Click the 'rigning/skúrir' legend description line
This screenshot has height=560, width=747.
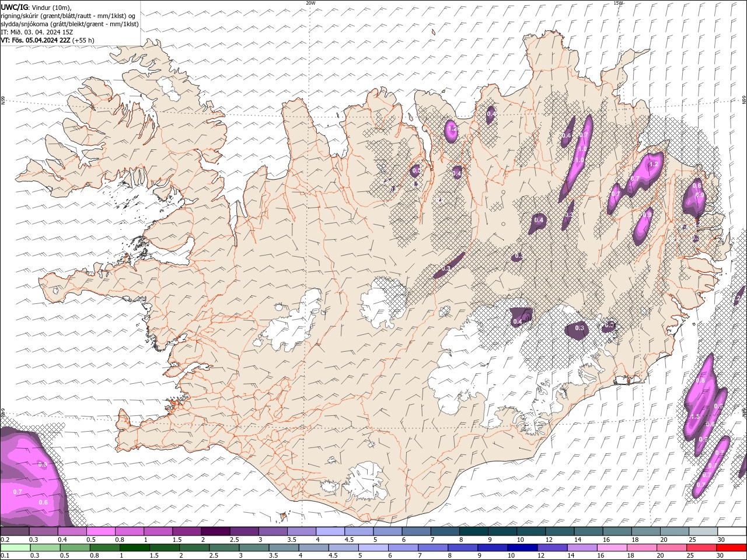[x=68, y=16]
